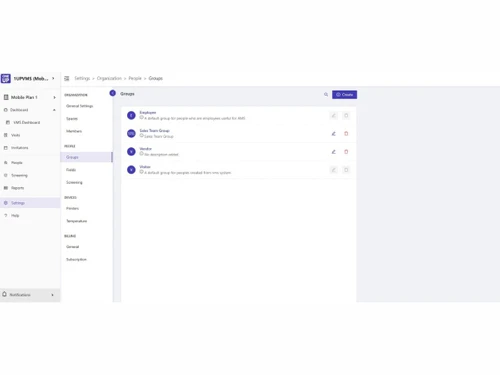Open Visits in the left sidebar
Viewport: 500px width, 375px height.
click(15, 135)
